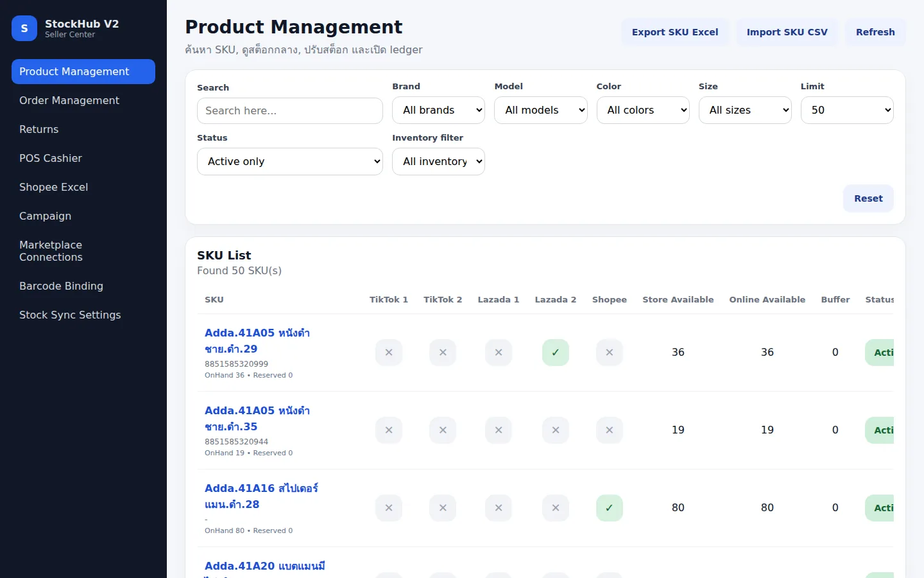Toggle Lazada 1 for Adda.41A05 ชาย.ดำ.35
This screenshot has width=924, height=578.
point(499,430)
